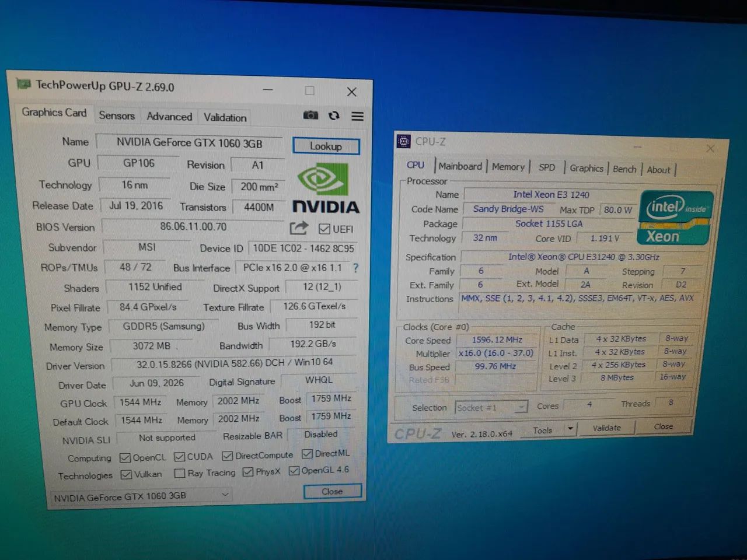Click the Core Speed value 1596.12 MHz
747x560 pixels.
point(497,339)
